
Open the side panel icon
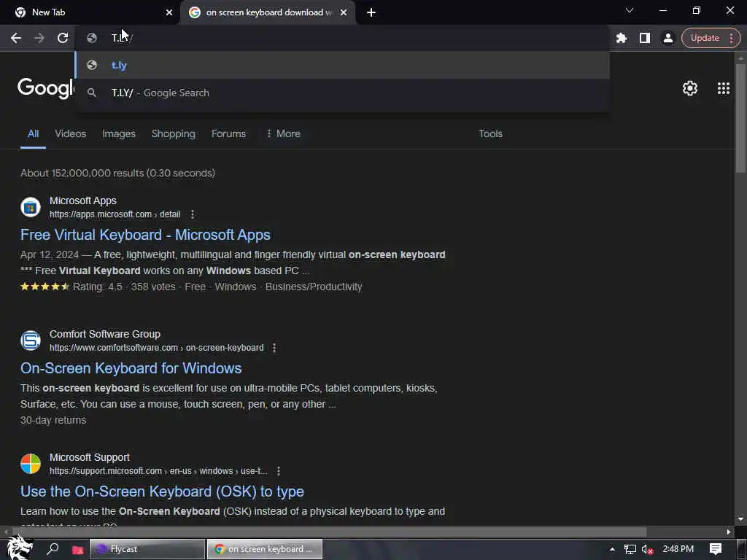[645, 38]
